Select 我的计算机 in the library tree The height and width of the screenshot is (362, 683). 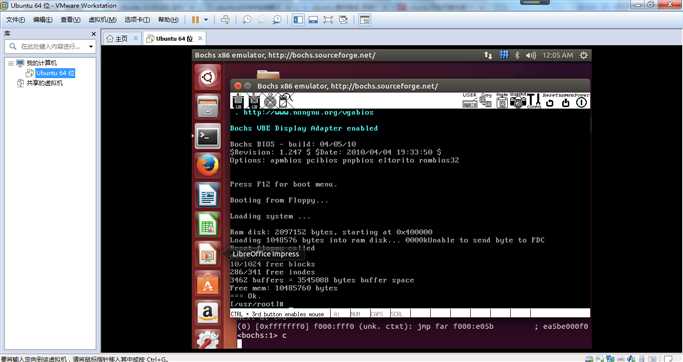pyautogui.click(x=41, y=63)
